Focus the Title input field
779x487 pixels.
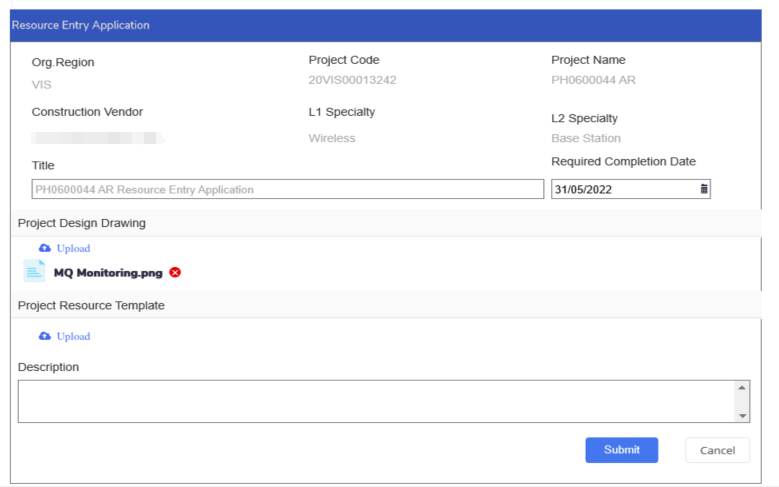[x=287, y=189]
